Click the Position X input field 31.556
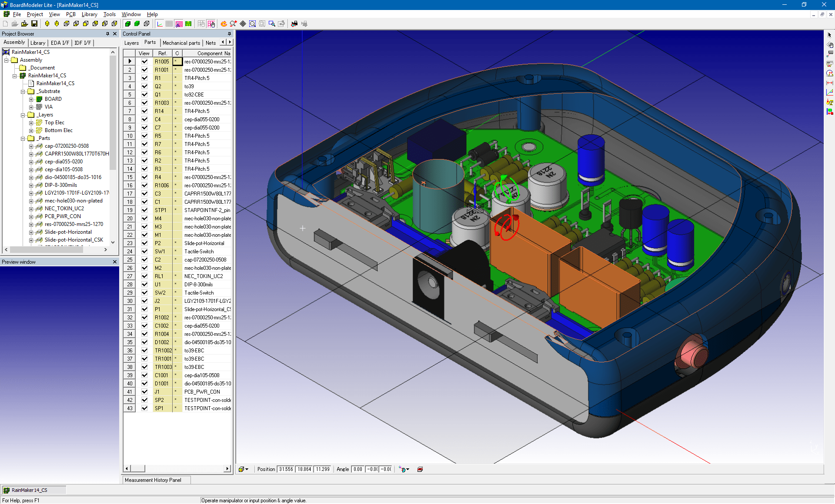This screenshot has width=835, height=504. click(x=286, y=469)
